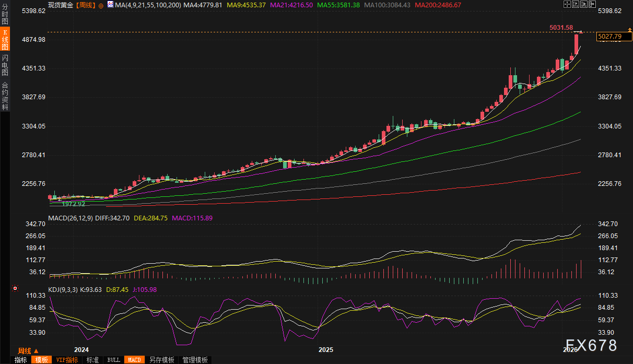Screen dimensions: 633x364
Task: Click the shift-chart-right arrow icon
Action: pyautogui.click(x=592, y=4)
